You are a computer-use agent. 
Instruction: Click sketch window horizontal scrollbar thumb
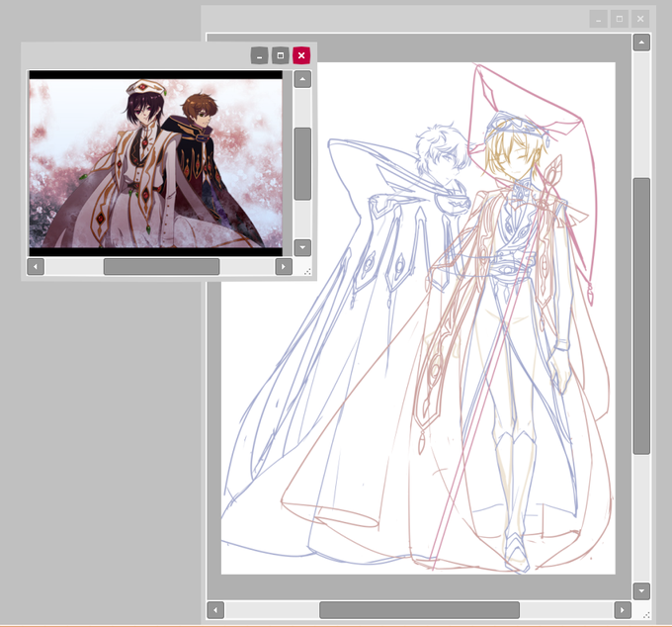420,610
